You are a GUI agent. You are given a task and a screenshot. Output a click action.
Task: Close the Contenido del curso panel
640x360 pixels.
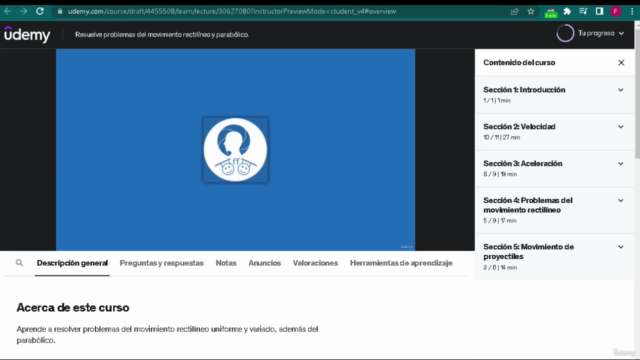pyautogui.click(x=621, y=62)
